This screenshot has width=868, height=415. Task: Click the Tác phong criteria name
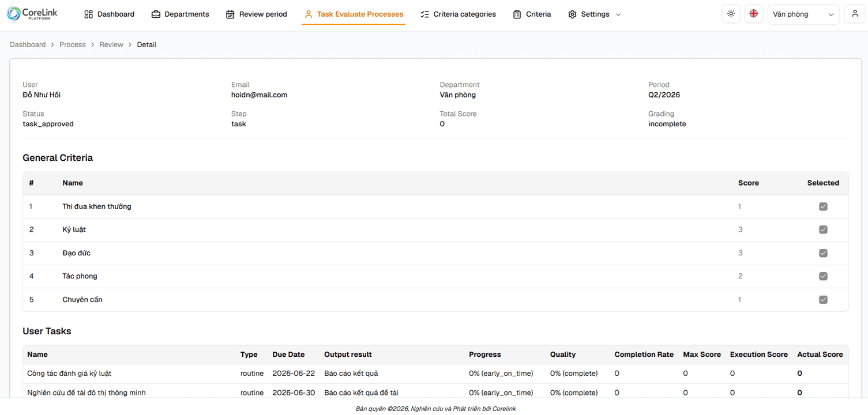80,276
